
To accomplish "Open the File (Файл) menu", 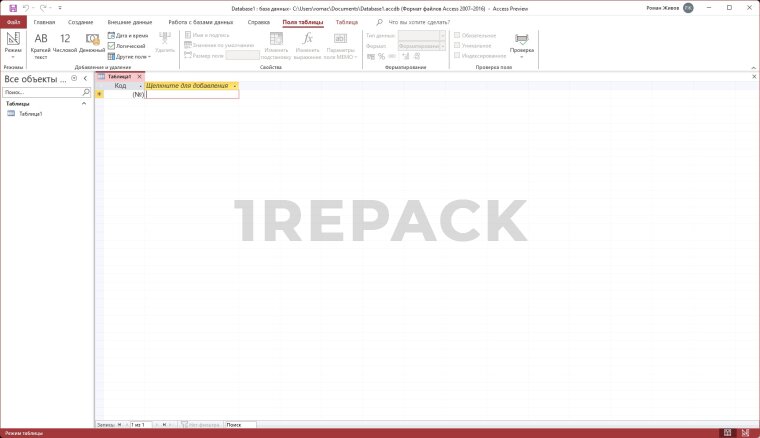I will (13, 21).
